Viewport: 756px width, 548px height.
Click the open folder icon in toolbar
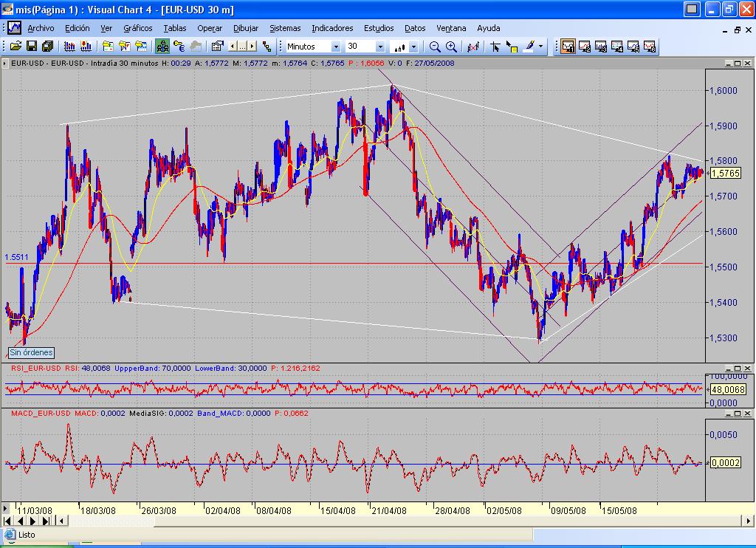pyautogui.click(x=15, y=47)
